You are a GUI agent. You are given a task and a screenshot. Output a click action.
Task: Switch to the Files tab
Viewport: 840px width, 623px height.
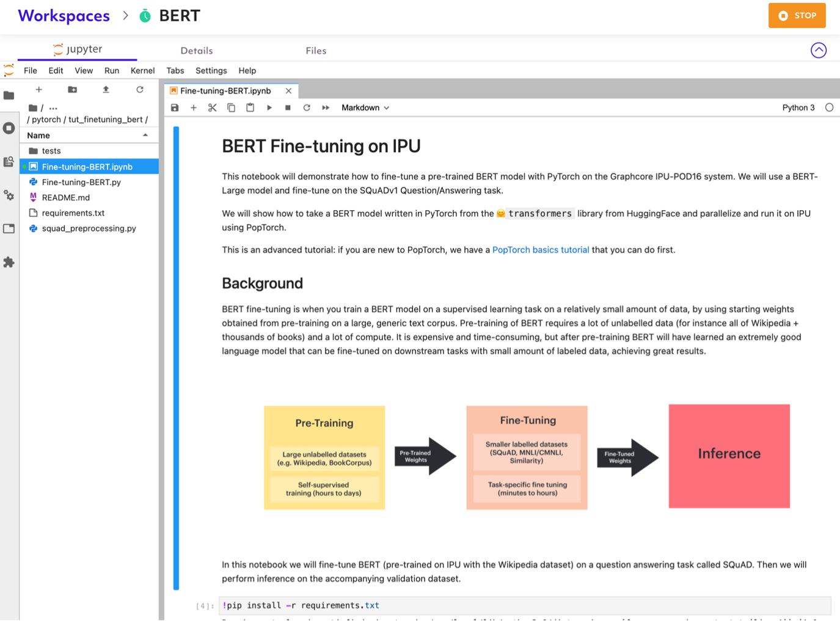316,51
